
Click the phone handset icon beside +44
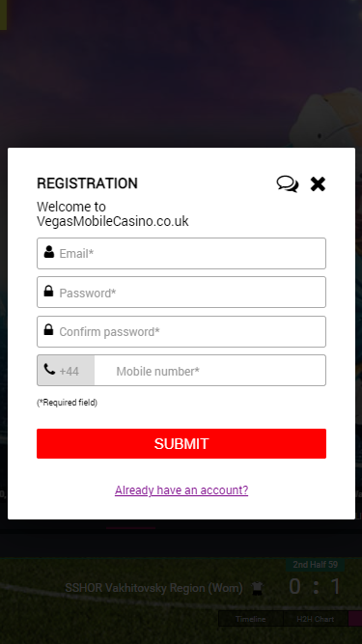coord(49,369)
